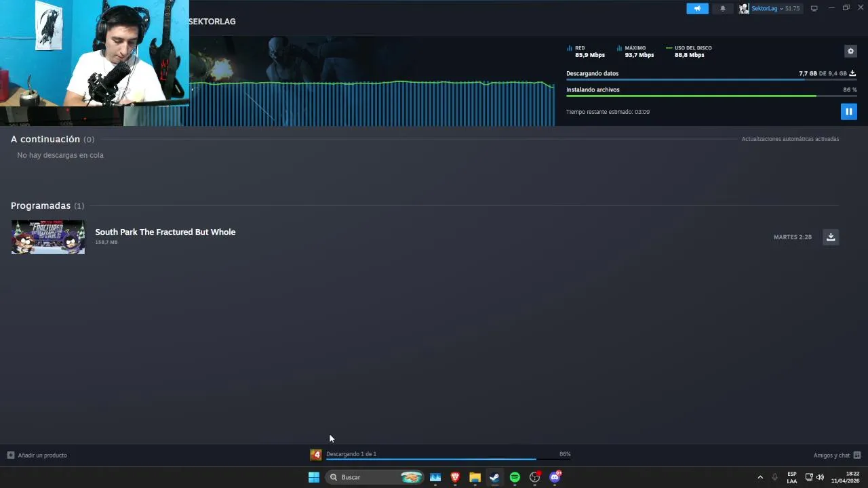Start the scheduled South Park download now
Image resolution: width=868 pixels, height=488 pixels.
point(831,237)
